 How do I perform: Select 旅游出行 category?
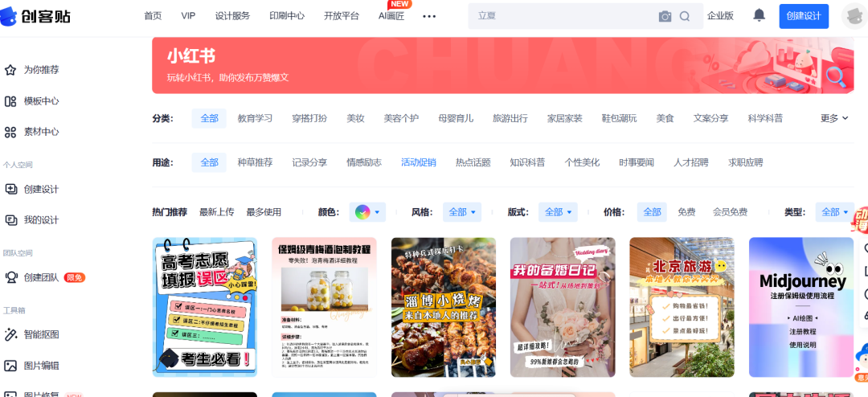click(x=510, y=118)
